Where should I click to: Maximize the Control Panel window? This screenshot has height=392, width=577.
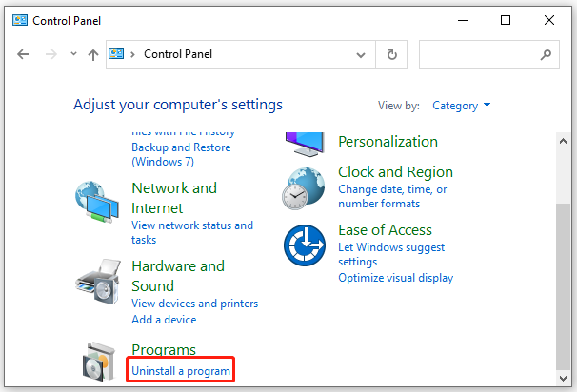[x=506, y=20]
